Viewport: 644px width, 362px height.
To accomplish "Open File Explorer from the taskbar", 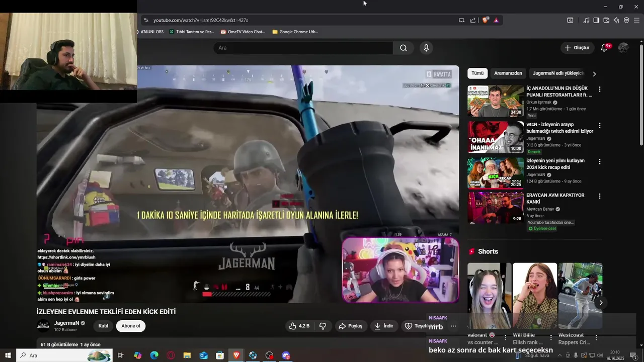I will click(x=187, y=355).
